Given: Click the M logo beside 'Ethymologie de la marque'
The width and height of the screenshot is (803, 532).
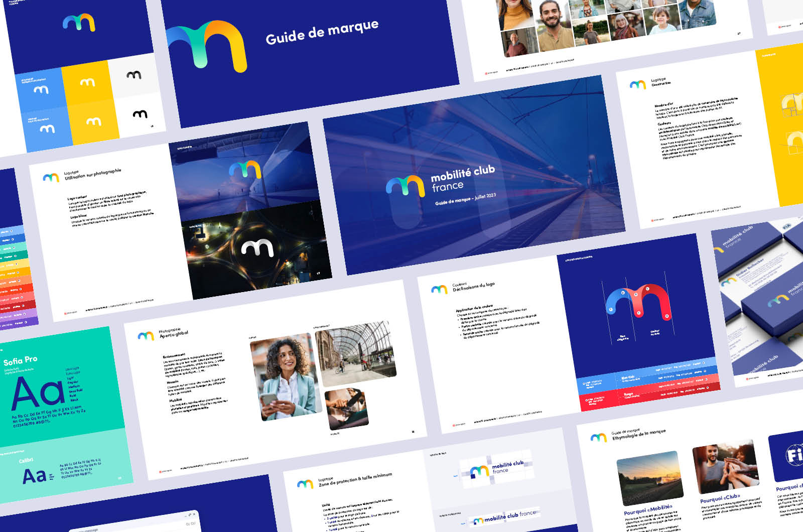Looking at the screenshot, I should 598,438.
